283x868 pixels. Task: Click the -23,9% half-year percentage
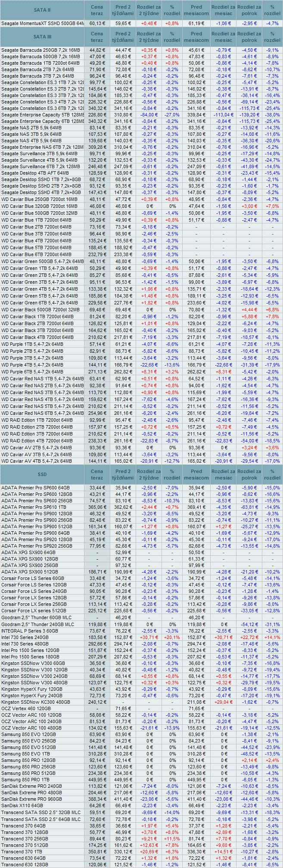(272, 747)
